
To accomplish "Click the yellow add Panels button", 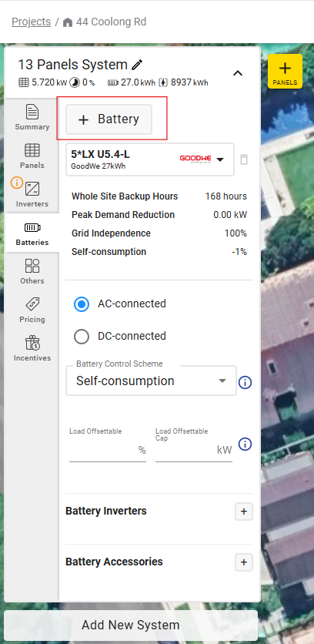I will point(285,72).
